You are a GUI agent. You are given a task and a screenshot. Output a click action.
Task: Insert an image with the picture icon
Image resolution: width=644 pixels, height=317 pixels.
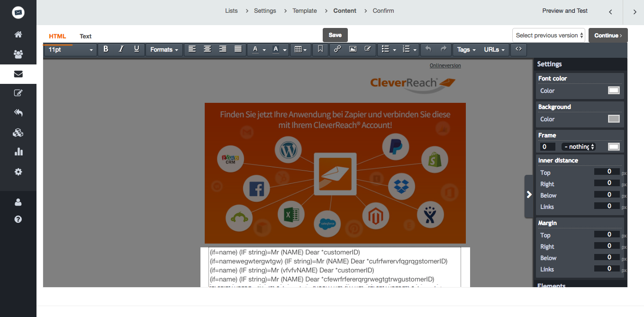pyautogui.click(x=353, y=49)
